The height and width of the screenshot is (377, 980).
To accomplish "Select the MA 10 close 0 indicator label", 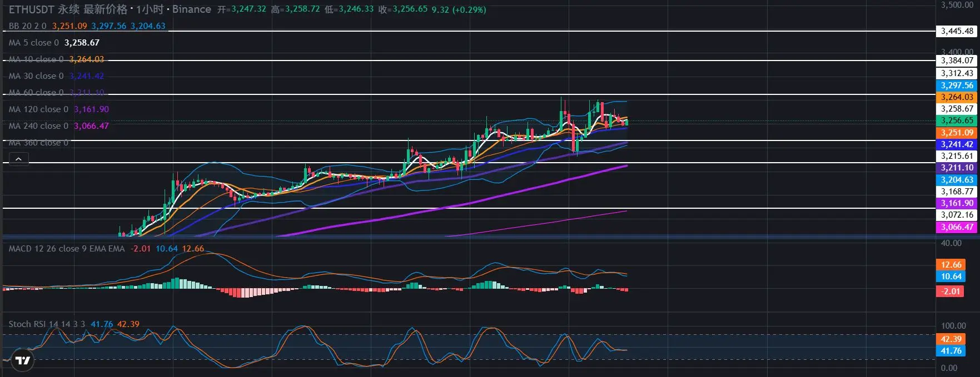I will (36, 59).
